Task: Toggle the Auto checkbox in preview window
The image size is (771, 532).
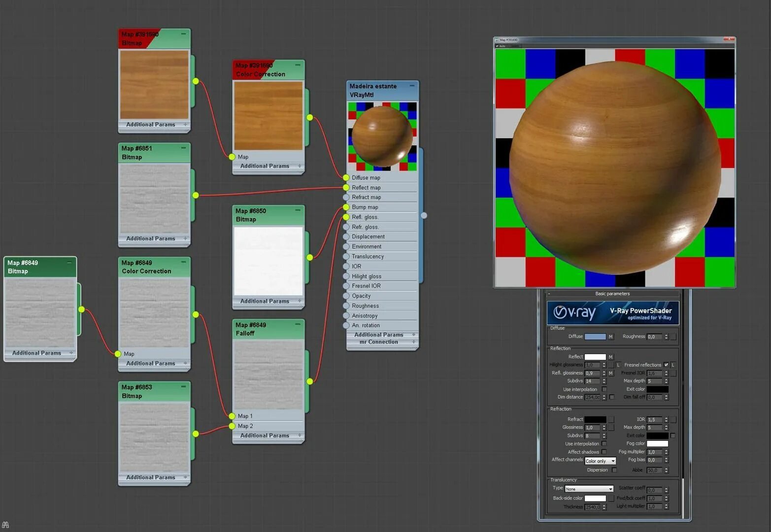Action: [x=497, y=46]
